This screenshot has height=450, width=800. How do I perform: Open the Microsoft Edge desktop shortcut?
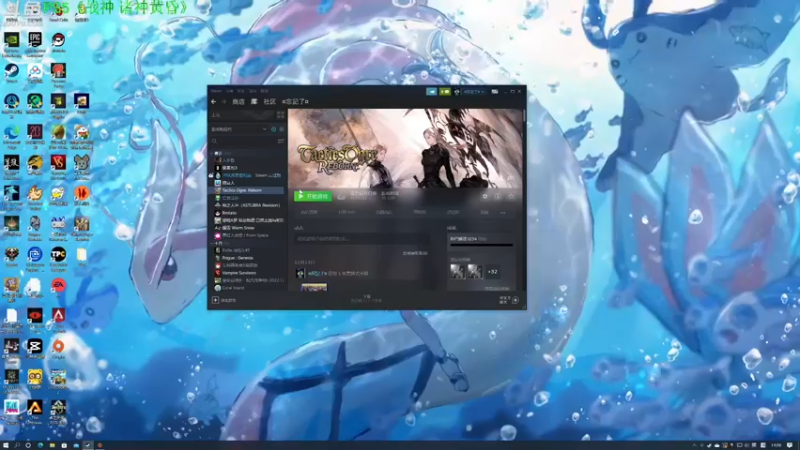click(x=11, y=134)
